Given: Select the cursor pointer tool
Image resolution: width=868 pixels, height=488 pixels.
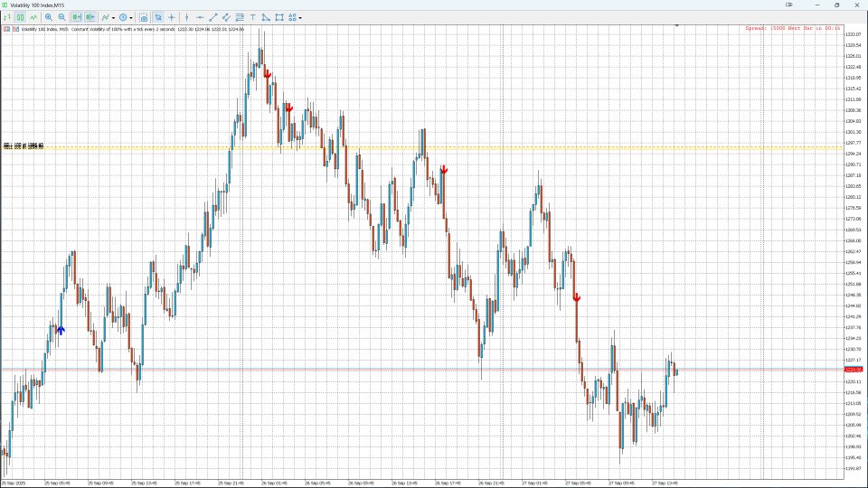Looking at the screenshot, I should pyautogui.click(x=158, y=17).
